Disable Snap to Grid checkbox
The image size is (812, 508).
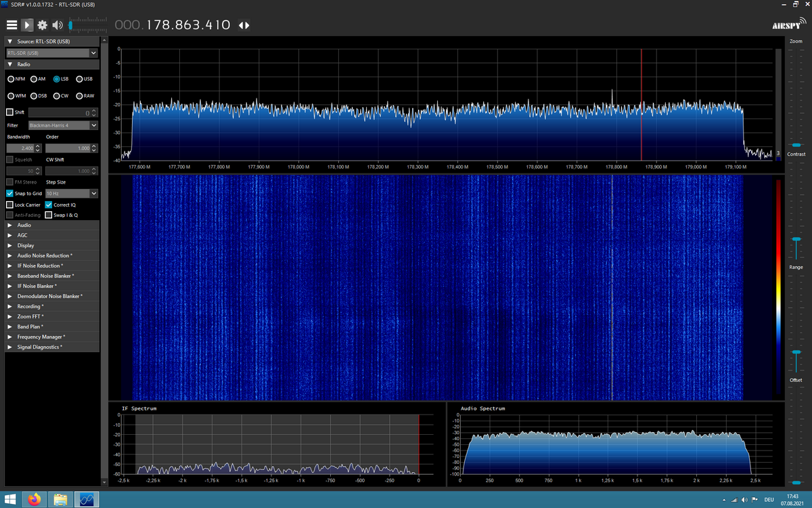pos(9,193)
